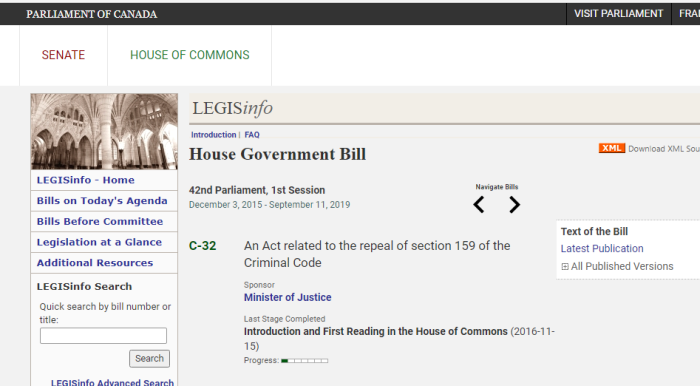The height and width of the screenshot is (386, 700).
Task: Go to the next bill arrow
Action: [514, 205]
